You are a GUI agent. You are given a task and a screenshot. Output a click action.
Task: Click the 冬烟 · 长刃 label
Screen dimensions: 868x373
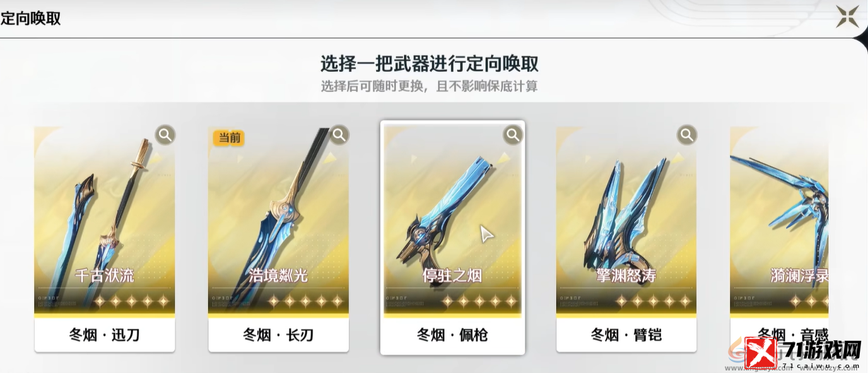coord(279,335)
